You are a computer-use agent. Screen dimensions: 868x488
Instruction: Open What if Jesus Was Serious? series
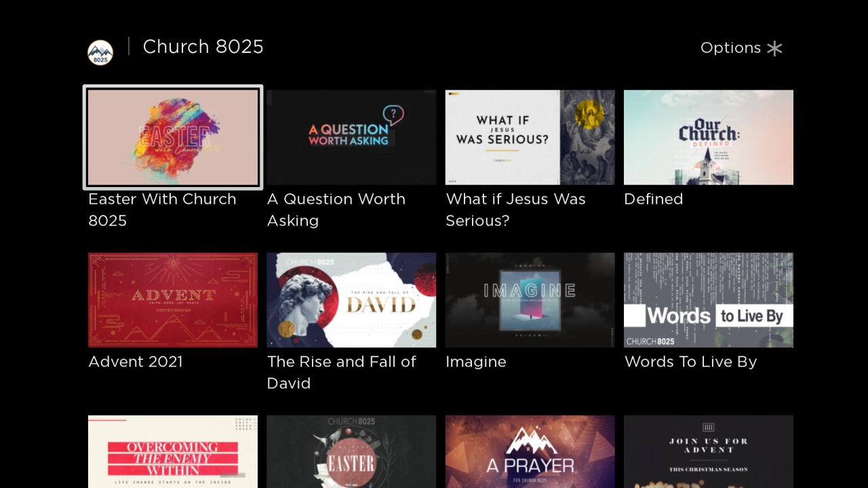[x=530, y=137]
